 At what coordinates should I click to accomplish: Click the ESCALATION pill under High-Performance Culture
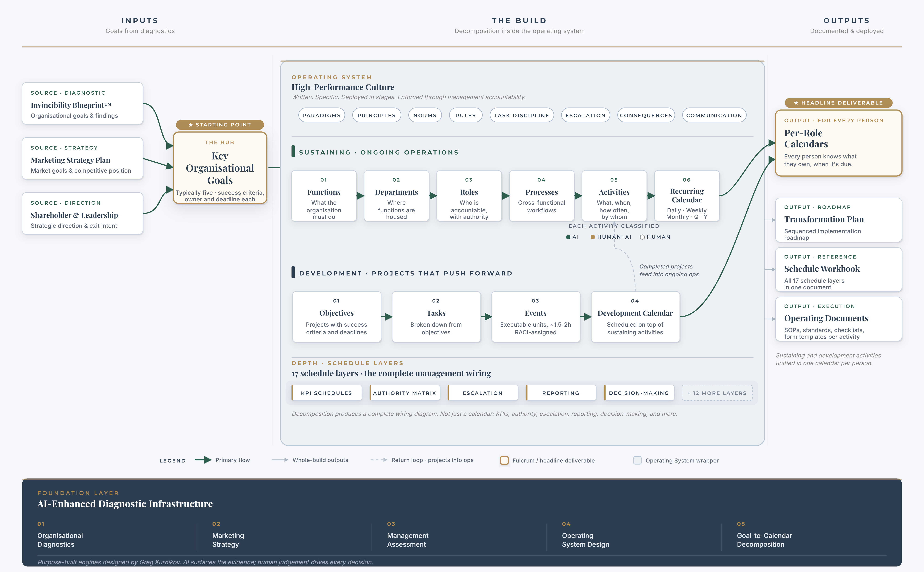pos(586,115)
